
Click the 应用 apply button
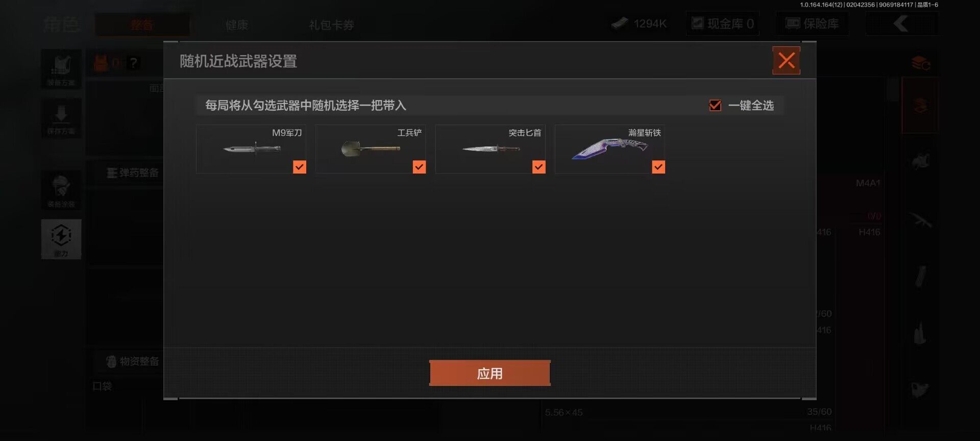click(x=489, y=373)
